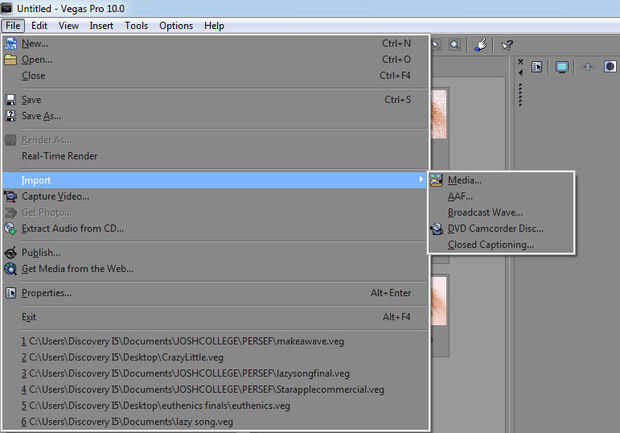
Task: Click Exit menu entry
Action: tap(215, 317)
